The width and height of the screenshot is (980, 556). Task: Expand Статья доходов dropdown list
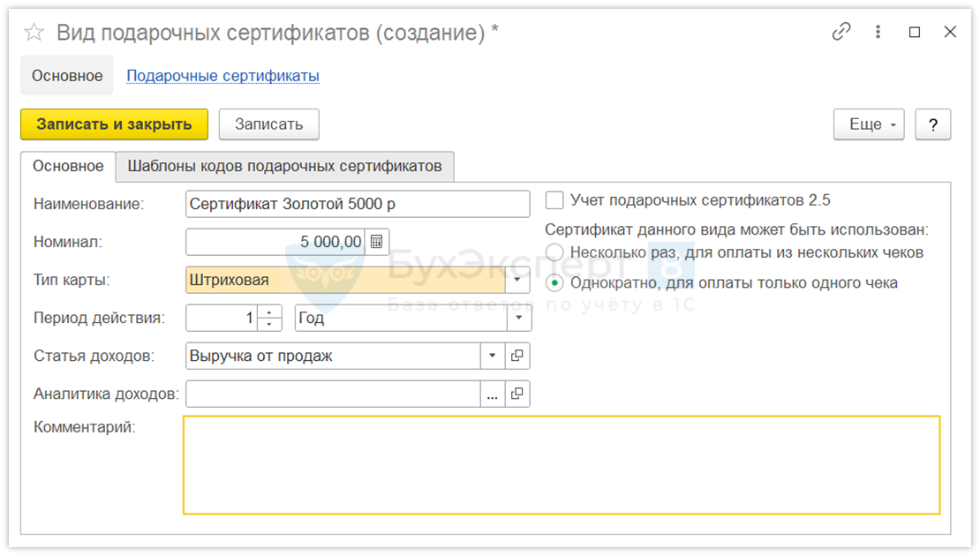(x=492, y=356)
